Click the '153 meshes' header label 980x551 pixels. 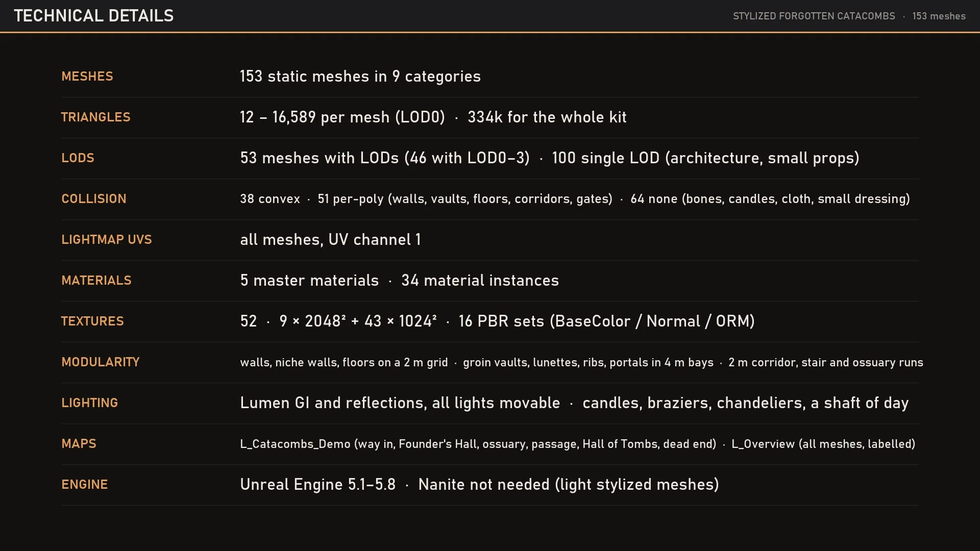[x=939, y=16]
